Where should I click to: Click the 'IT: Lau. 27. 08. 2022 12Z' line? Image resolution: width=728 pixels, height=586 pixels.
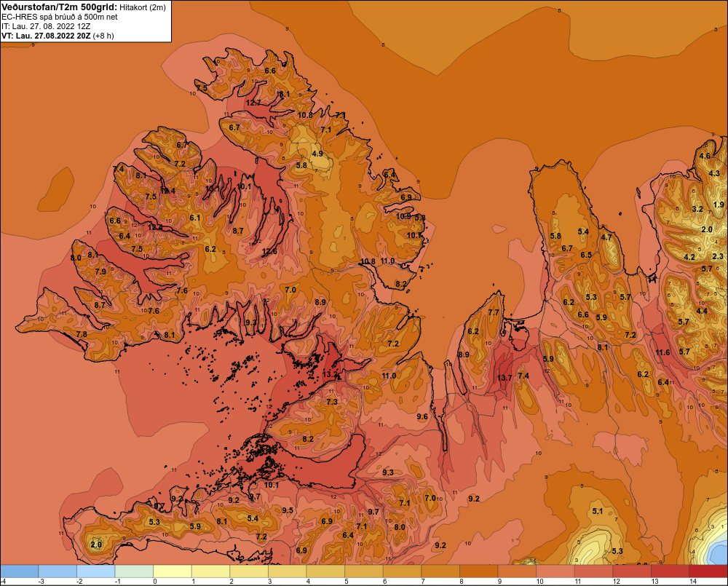pyautogui.click(x=46, y=26)
